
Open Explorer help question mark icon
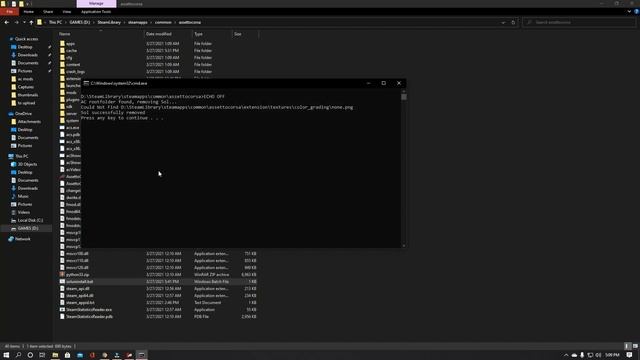pyautogui.click(x=636, y=12)
